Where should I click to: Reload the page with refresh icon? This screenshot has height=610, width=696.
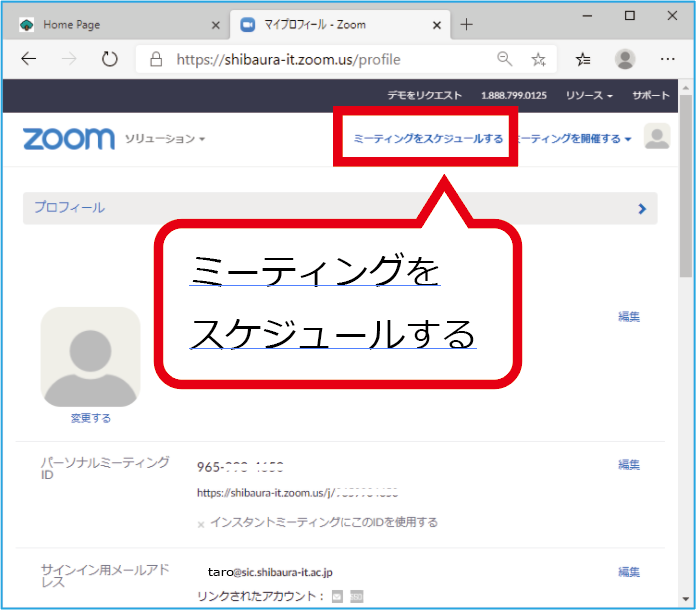tap(110, 59)
